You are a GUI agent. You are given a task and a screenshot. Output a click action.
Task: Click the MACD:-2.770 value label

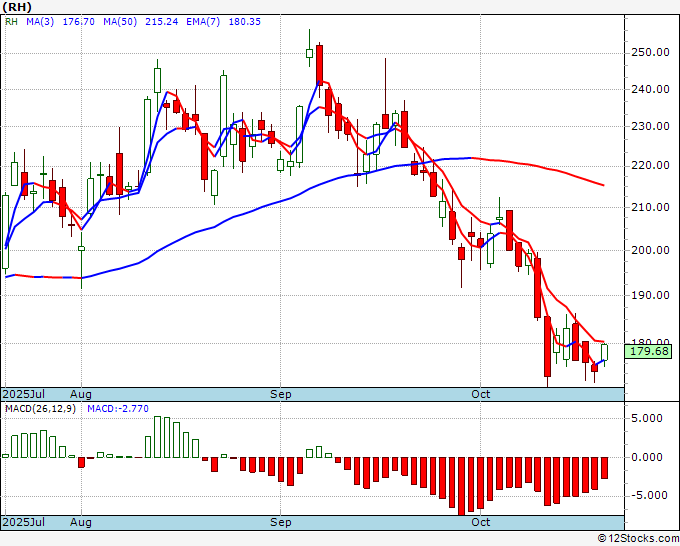tap(118, 409)
